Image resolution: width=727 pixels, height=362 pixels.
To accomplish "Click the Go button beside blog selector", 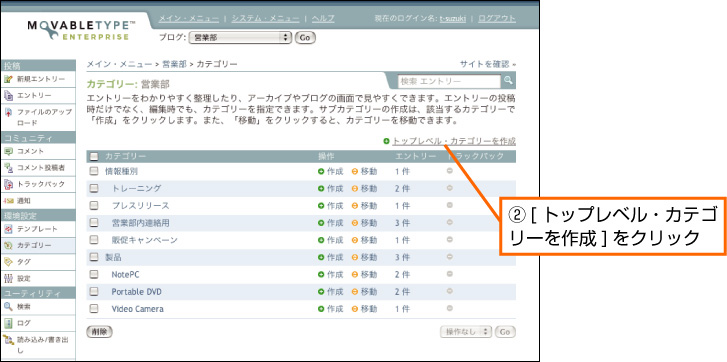I will pyautogui.click(x=305, y=38).
